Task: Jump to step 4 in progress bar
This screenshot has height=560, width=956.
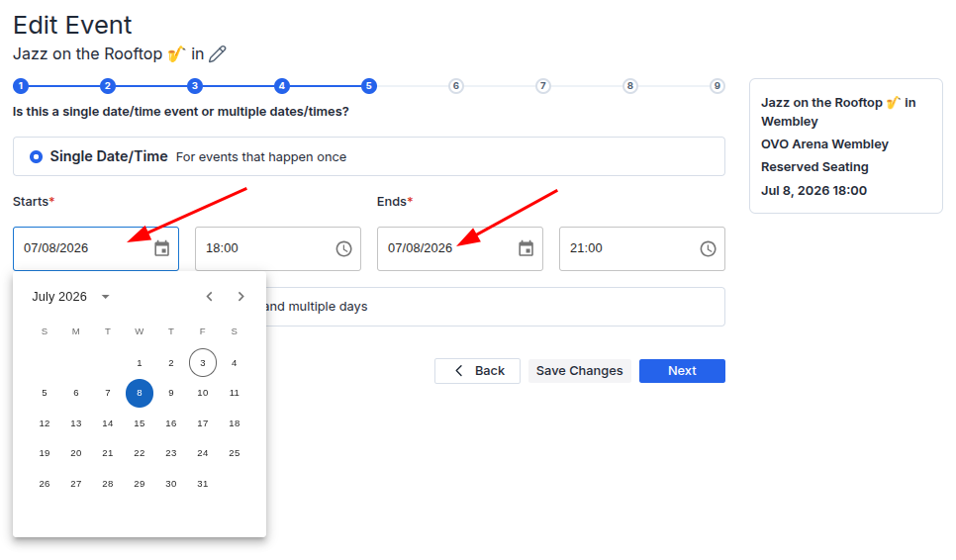Action: pos(282,86)
